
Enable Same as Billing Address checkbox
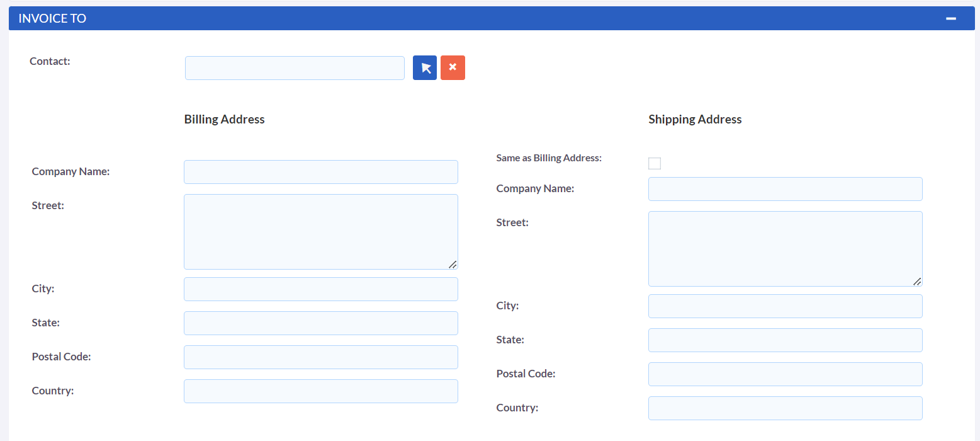655,164
